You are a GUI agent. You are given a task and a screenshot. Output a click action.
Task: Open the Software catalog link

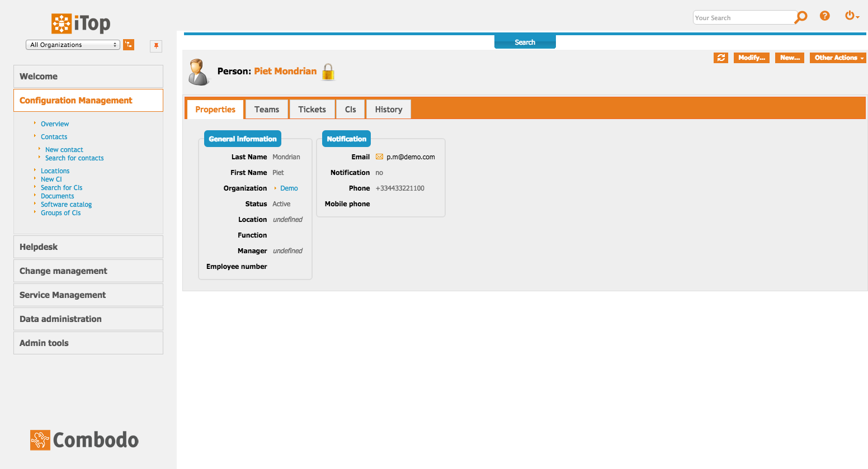pos(66,205)
